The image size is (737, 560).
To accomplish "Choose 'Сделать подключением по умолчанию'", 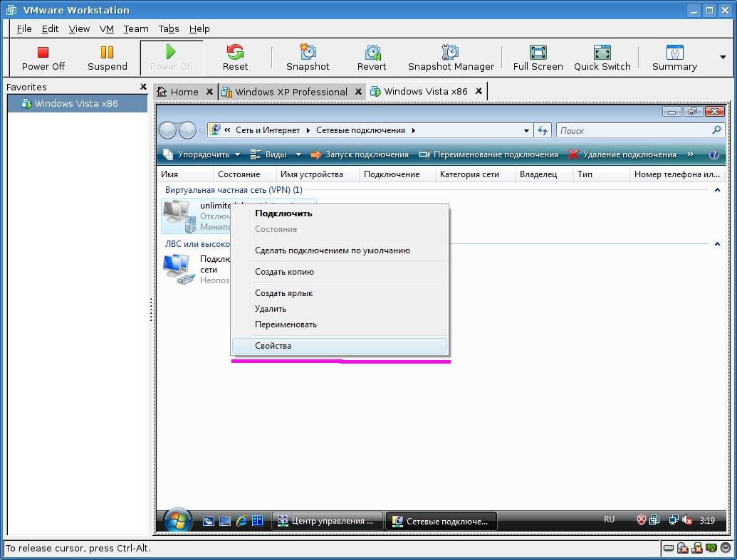I will pyautogui.click(x=340, y=250).
